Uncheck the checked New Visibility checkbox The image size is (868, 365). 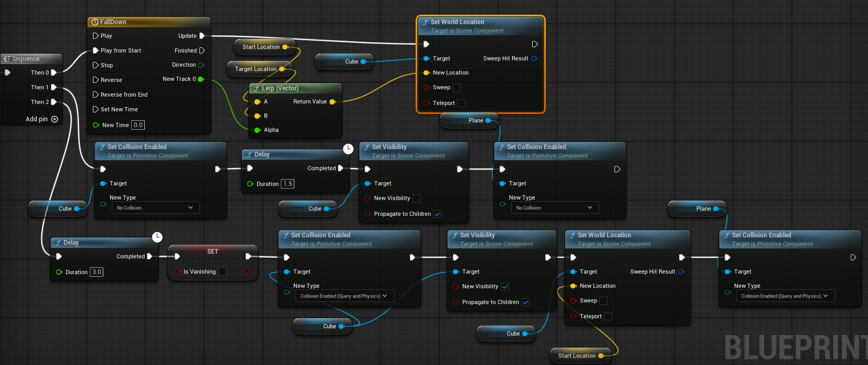tap(505, 287)
